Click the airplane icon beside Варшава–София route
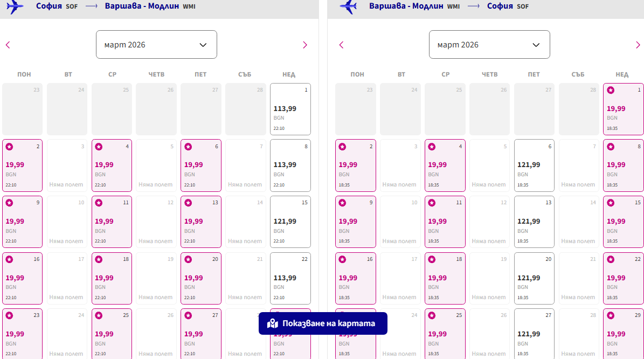The height and width of the screenshot is (359, 644). [x=348, y=6]
